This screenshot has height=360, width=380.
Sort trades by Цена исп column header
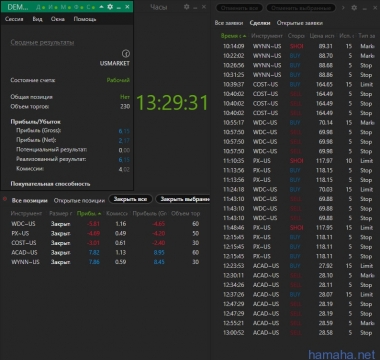(x=322, y=36)
